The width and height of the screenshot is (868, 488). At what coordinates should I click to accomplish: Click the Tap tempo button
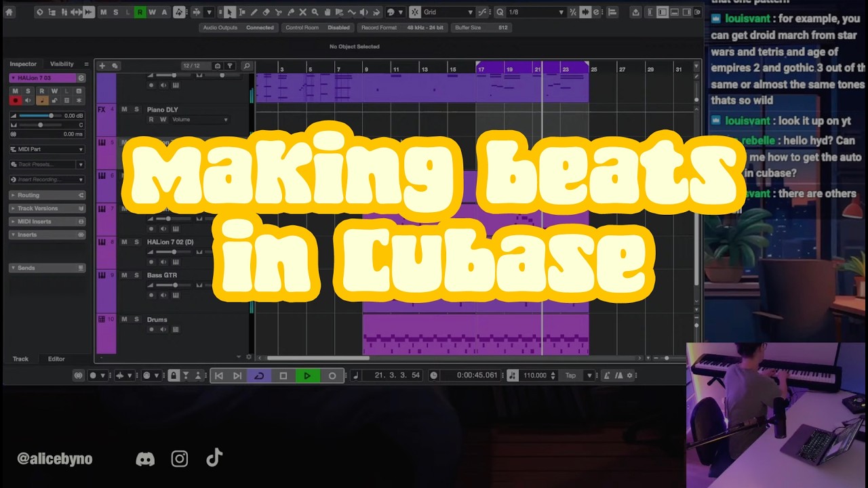click(x=571, y=375)
